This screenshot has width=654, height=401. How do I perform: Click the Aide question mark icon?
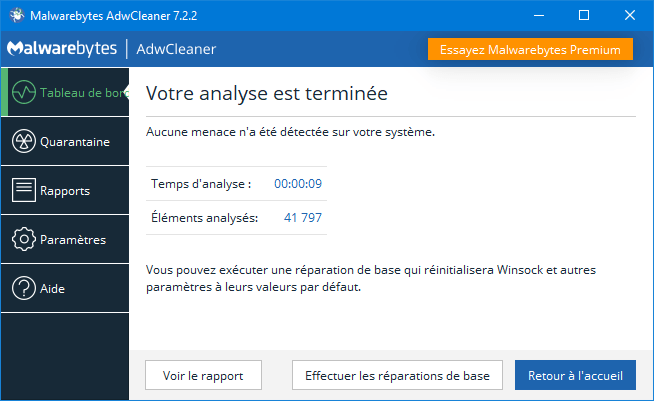pyautogui.click(x=24, y=288)
